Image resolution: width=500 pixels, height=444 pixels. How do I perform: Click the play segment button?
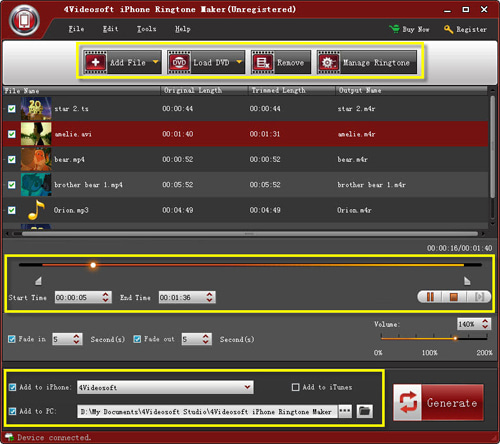tap(479, 297)
